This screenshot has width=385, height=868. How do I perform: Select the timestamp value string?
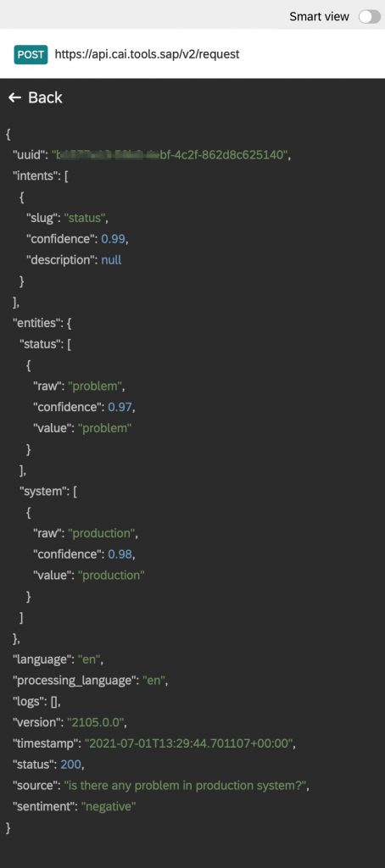(x=189, y=744)
